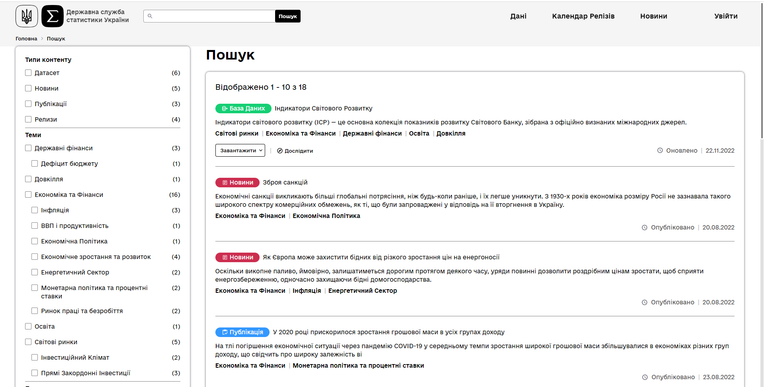Click Інфляція tag under Європа article
This screenshot has width=764, height=387.
click(x=307, y=290)
